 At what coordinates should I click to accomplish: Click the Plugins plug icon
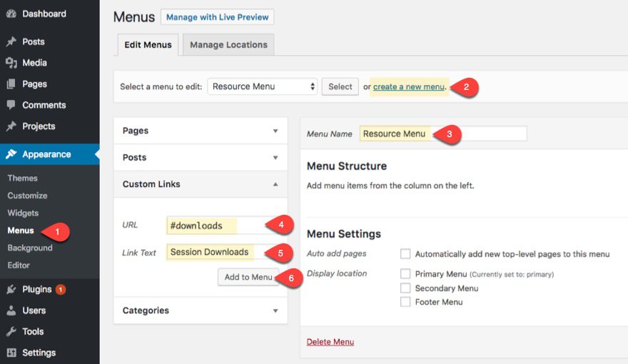11,290
